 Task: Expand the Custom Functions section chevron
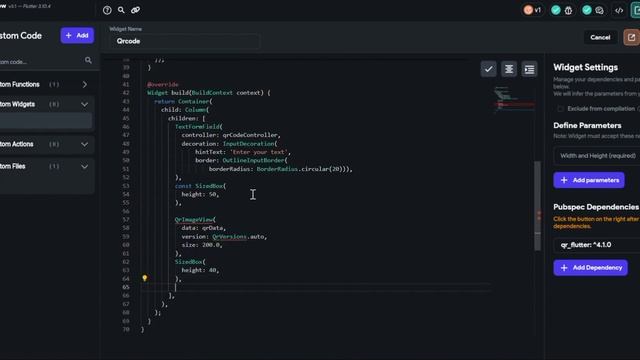pos(84,84)
